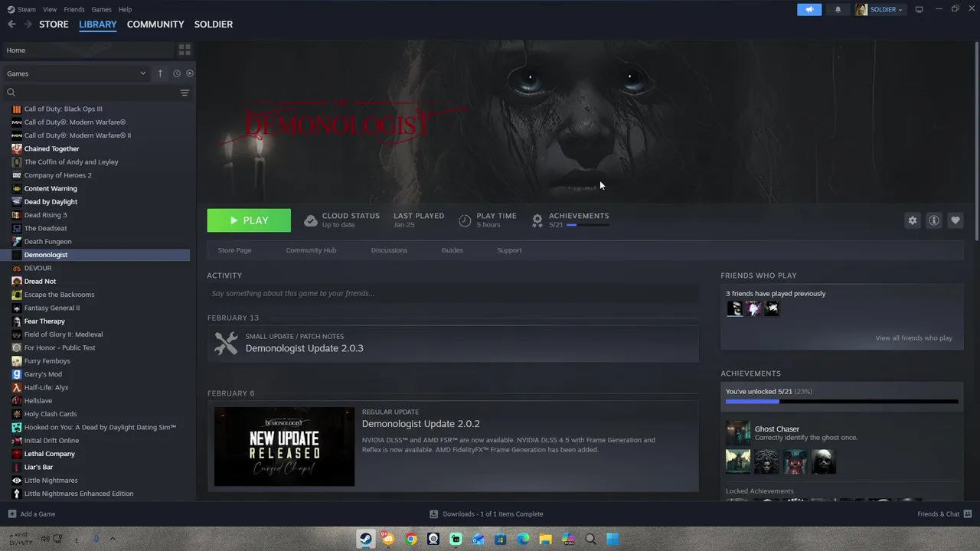Viewport: 980px width, 551px height.
Task: View all friends who play
Action: tap(913, 338)
